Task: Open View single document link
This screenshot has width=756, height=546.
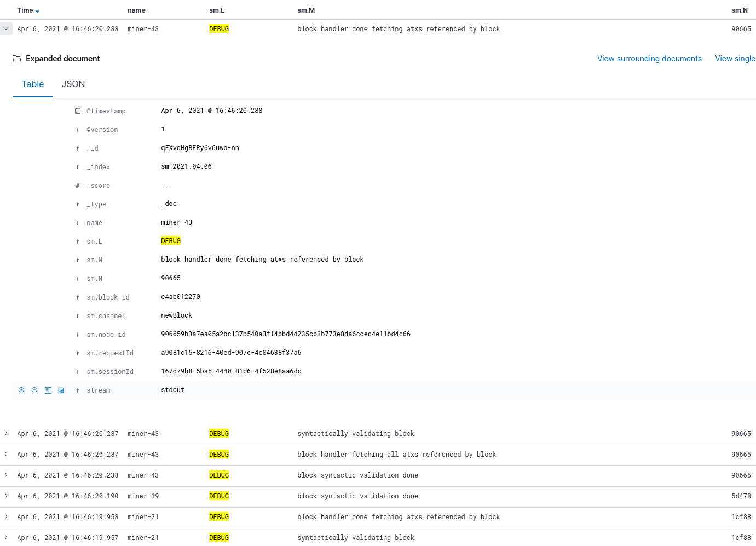Action: click(735, 59)
